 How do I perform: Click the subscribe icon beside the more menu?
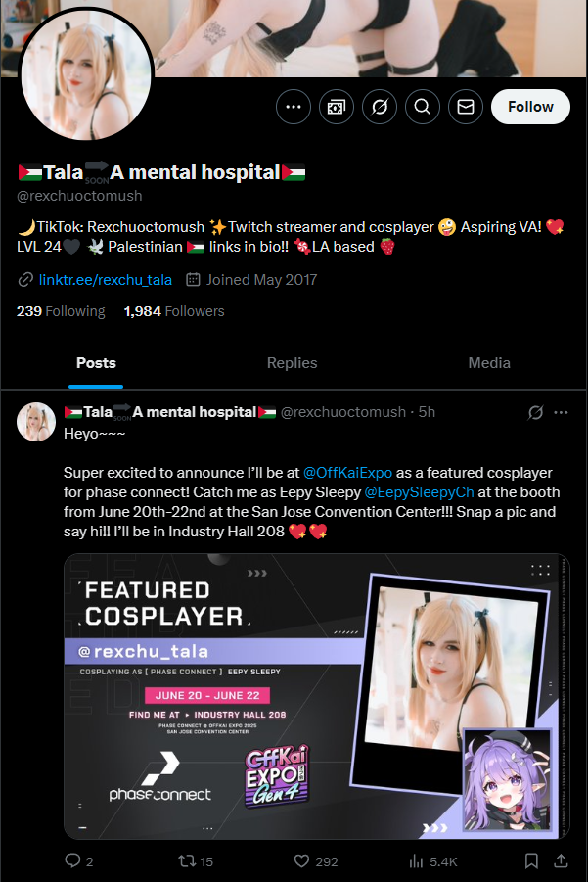(x=337, y=107)
